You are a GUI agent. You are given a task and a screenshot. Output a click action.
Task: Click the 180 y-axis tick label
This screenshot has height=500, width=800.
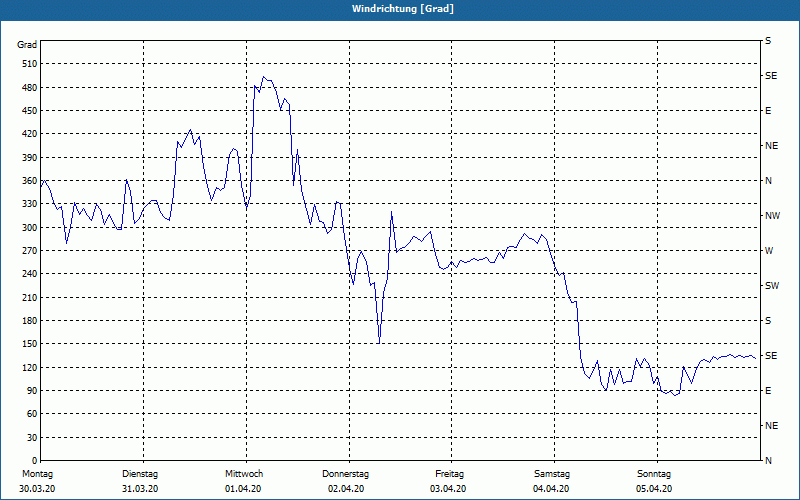tap(30, 321)
